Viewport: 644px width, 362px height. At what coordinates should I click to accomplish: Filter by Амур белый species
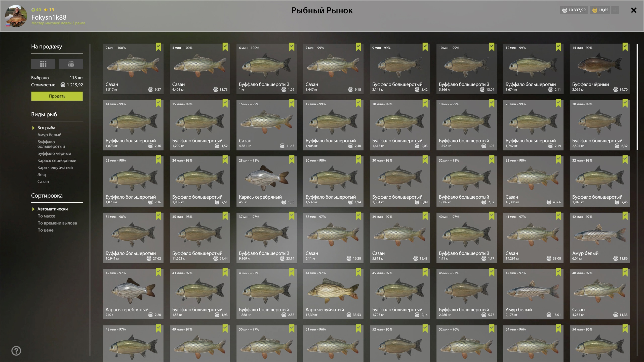click(49, 135)
